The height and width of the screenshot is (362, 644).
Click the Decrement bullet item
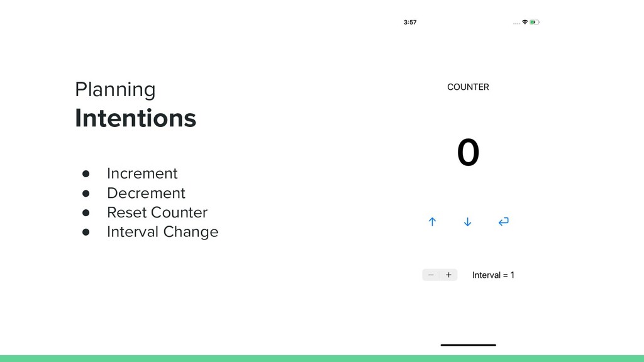coord(146,193)
